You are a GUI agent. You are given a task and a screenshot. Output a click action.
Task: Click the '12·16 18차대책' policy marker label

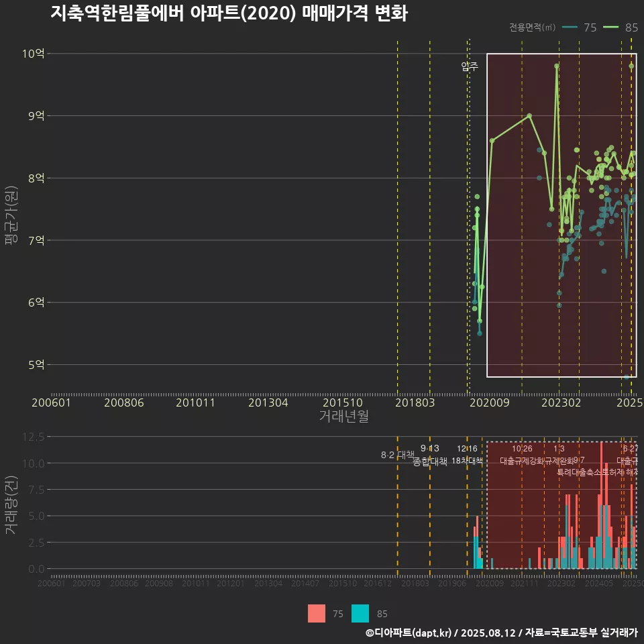[x=467, y=455]
